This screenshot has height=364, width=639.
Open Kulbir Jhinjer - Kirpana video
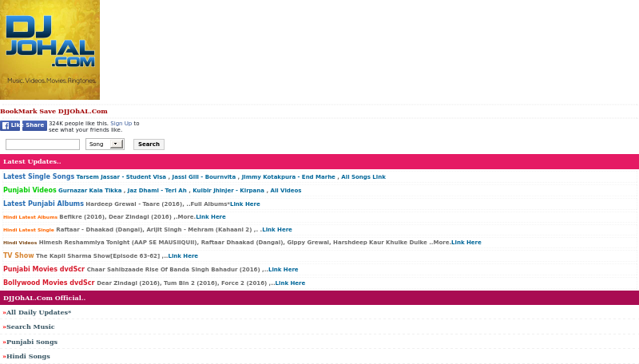[x=228, y=191]
